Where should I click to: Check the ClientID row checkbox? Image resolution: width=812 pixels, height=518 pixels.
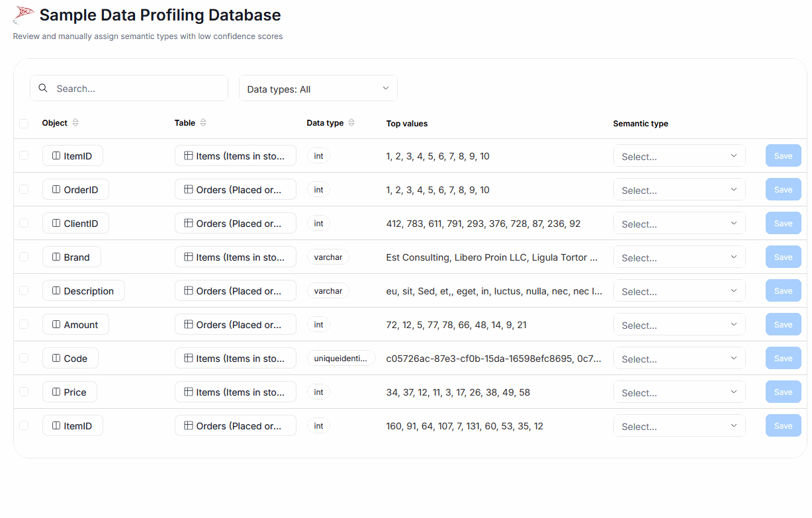click(24, 223)
